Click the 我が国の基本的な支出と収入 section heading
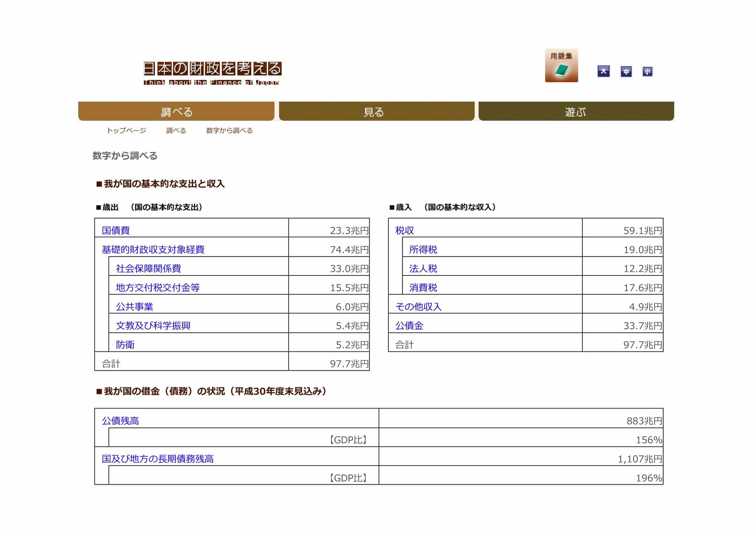Screen dimensions: 756x535 160,184
